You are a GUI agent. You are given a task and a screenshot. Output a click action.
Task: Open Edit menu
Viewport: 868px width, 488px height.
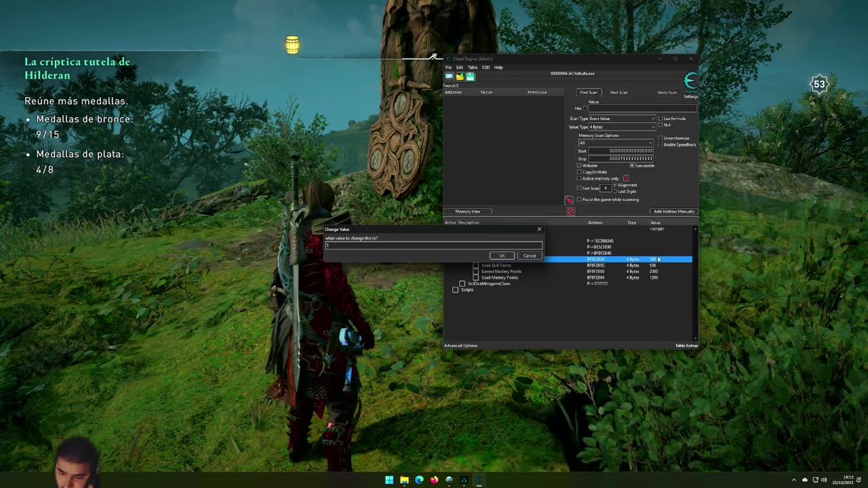point(460,68)
